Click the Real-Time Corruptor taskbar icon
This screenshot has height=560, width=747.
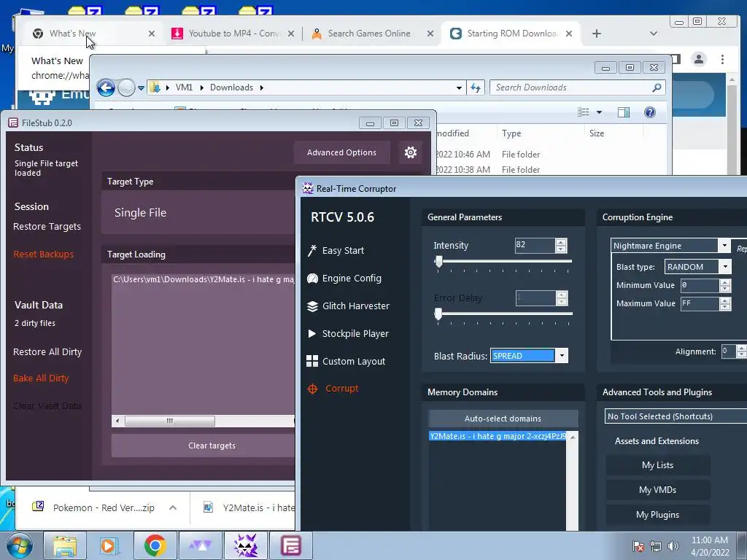[246, 545]
